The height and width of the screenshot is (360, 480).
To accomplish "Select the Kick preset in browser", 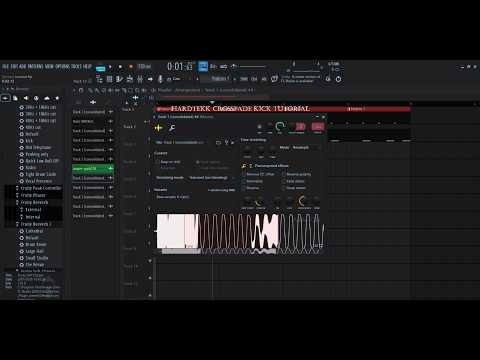I will pos(29,141).
